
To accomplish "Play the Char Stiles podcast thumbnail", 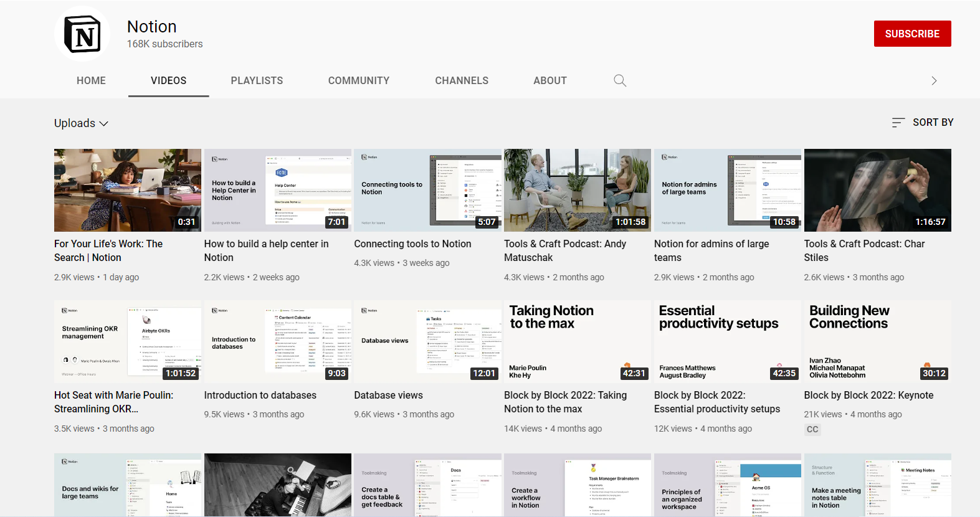I will [x=878, y=190].
